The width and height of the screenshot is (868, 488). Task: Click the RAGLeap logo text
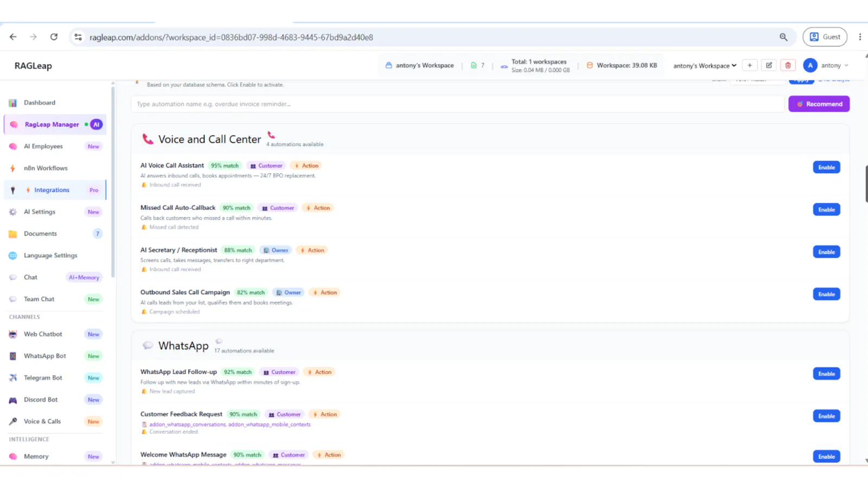tap(33, 66)
